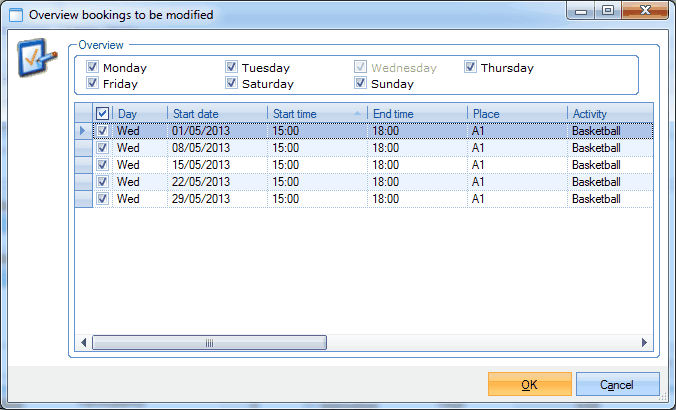The image size is (676, 410).
Task: Disable the Friday checkbox
Action: tap(93, 84)
